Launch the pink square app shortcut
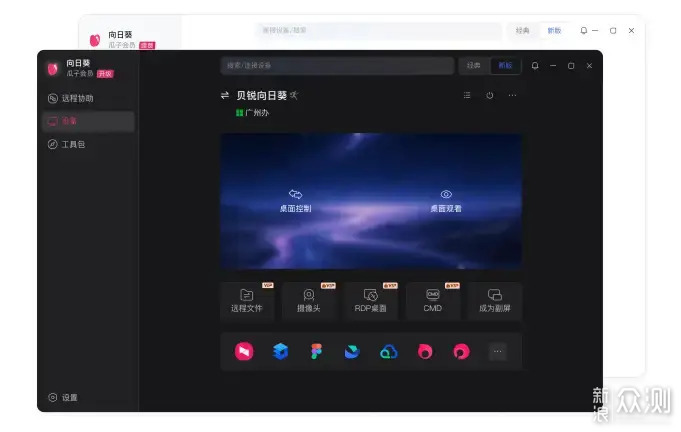 coord(244,351)
